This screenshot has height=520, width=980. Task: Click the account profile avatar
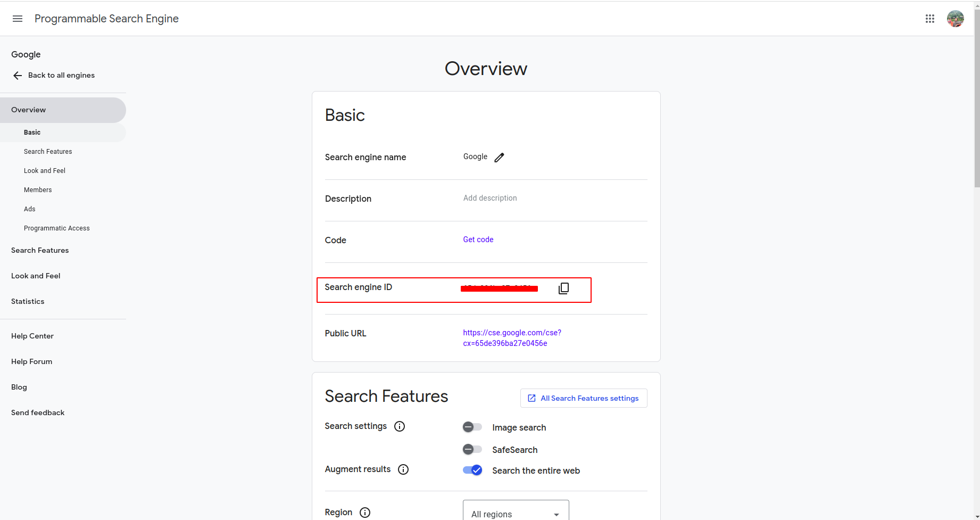click(x=955, y=19)
